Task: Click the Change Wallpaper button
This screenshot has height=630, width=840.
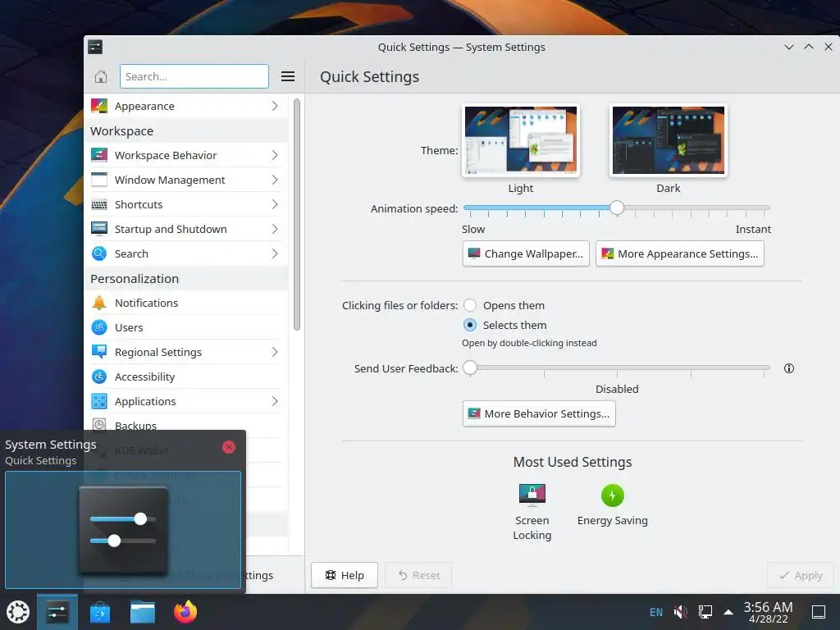Action: 526,254
